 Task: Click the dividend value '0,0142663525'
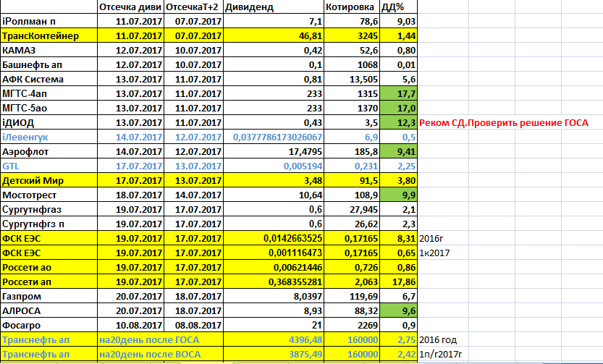(x=274, y=238)
